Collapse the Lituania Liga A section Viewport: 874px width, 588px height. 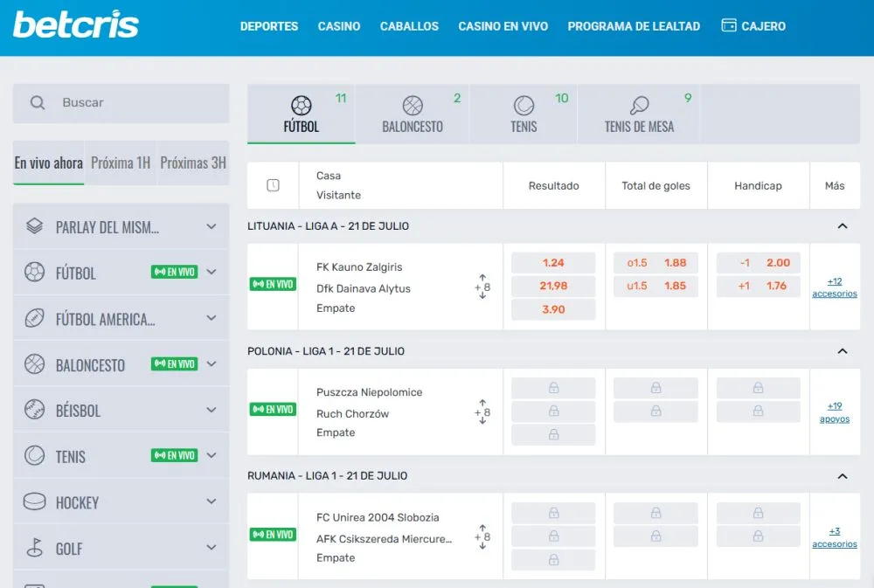[843, 226]
